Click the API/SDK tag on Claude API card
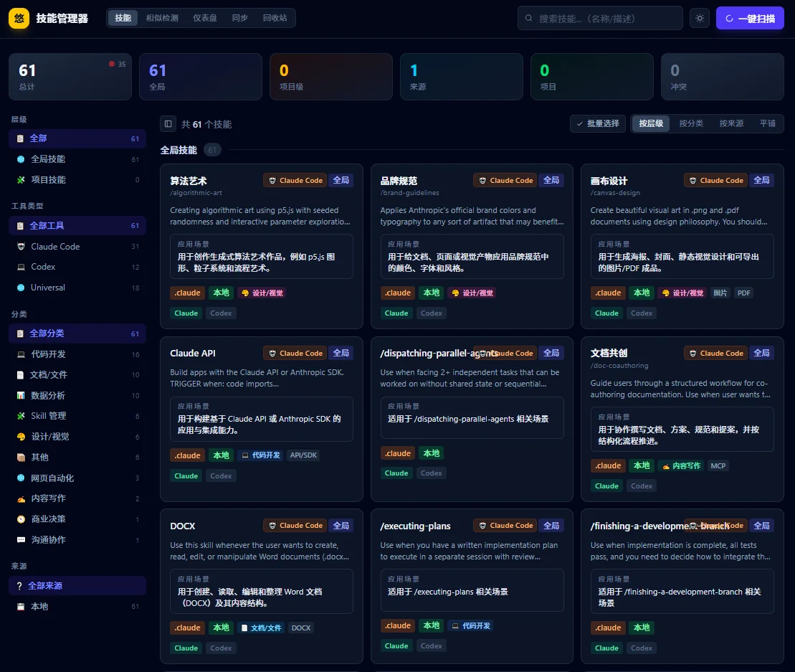The height and width of the screenshot is (672, 795). [303, 455]
